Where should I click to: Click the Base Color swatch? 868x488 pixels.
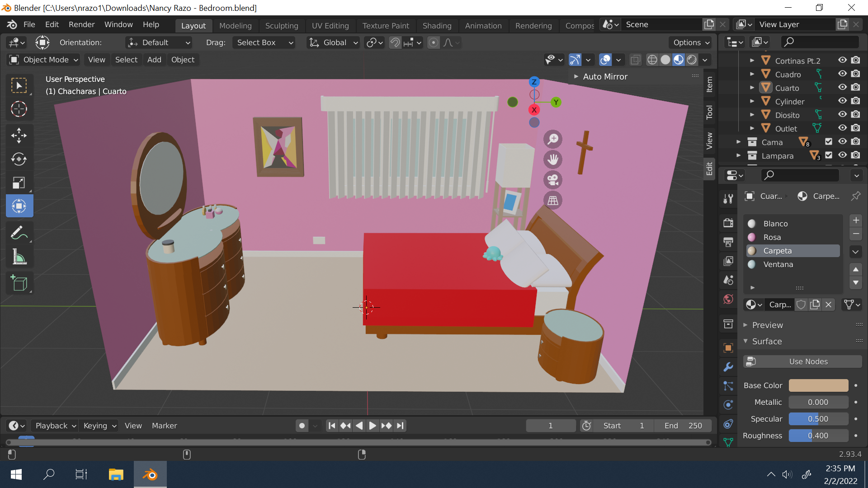click(818, 385)
